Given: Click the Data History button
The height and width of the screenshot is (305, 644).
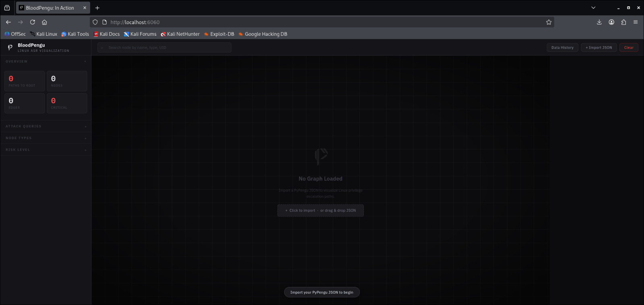Looking at the screenshot, I should 562,47.
